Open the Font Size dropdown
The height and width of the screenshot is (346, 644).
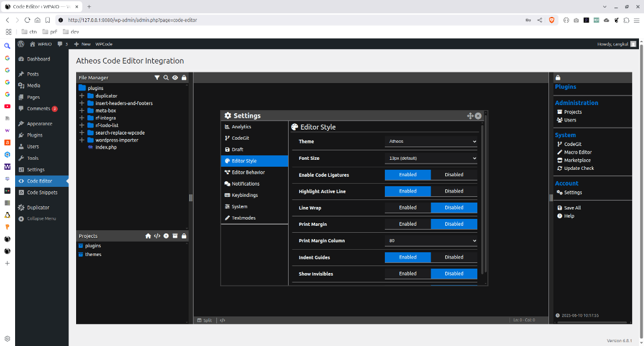(x=431, y=158)
